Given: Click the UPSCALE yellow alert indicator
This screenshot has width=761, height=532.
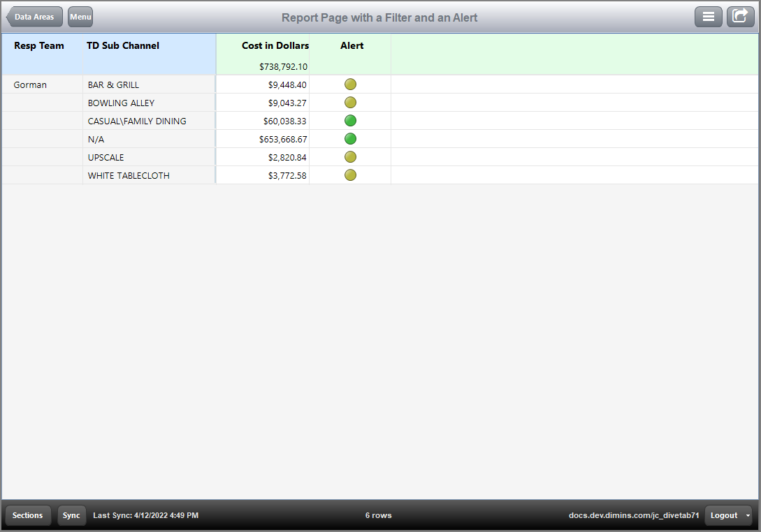Looking at the screenshot, I should tap(350, 157).
